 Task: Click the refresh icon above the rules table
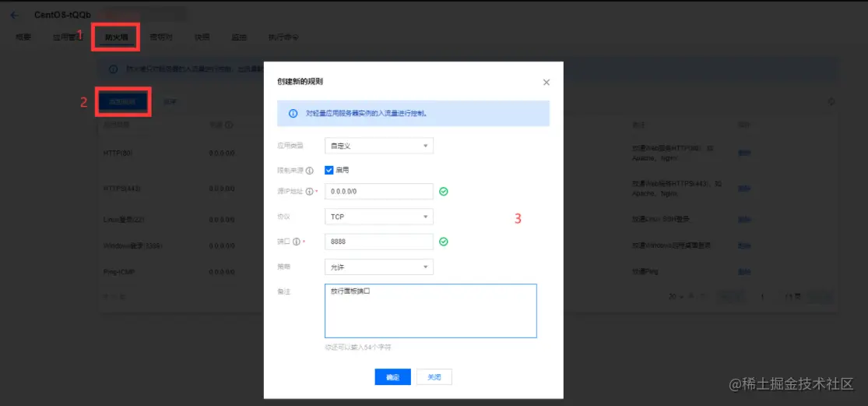point(831,102)
